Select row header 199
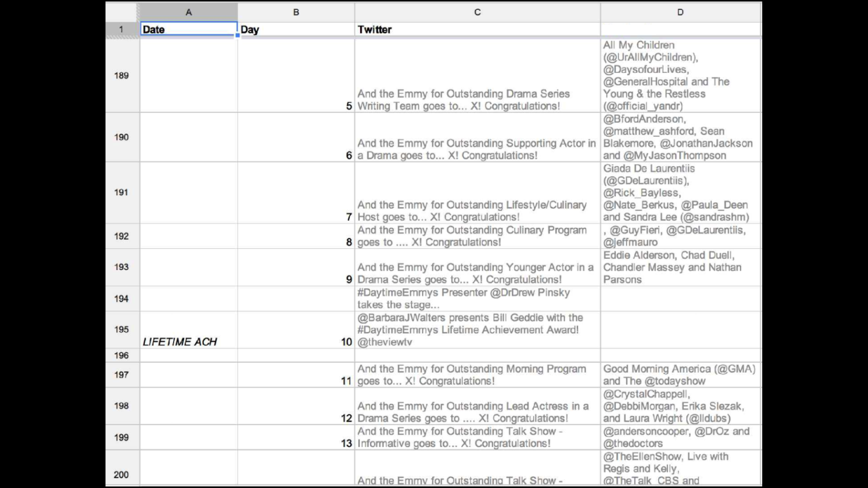Screen dimensions: 868x488 coord(122,437)
